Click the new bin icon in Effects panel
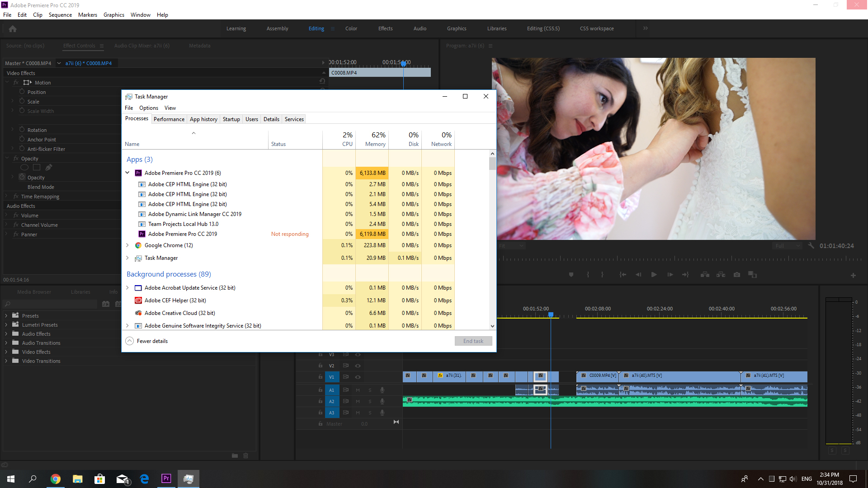868x488 pixels. [x=235, y=455]
